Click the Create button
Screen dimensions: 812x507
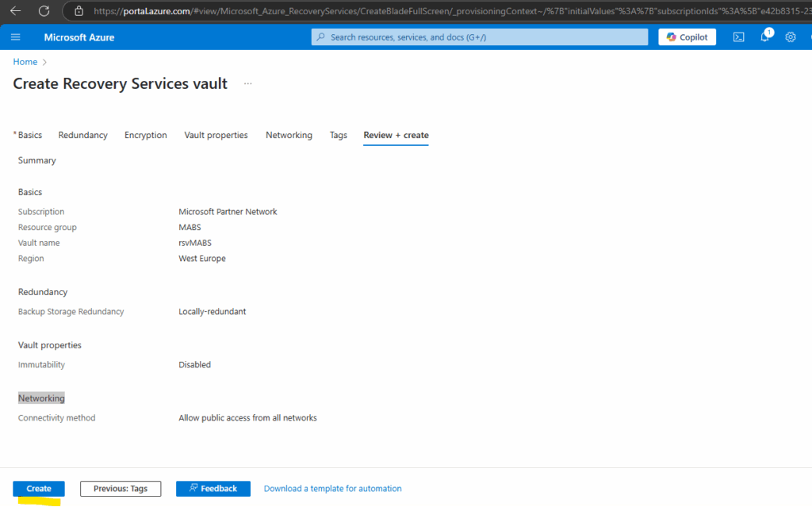click(x=39, y=488)
